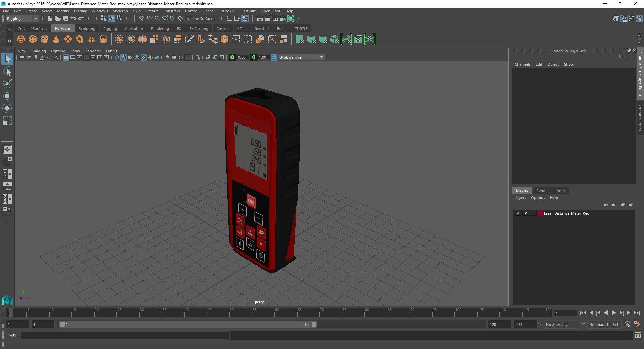Select the polygon sphere shelf icon
Screen dimensions: 644x349
coord(21,39)
